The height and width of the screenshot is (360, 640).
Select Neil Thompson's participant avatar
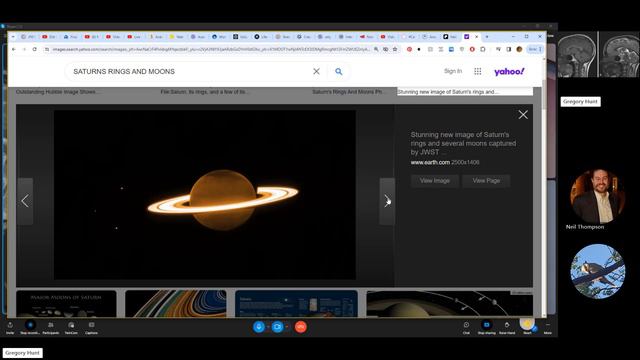pyautogui.click(x=598, y=196)
